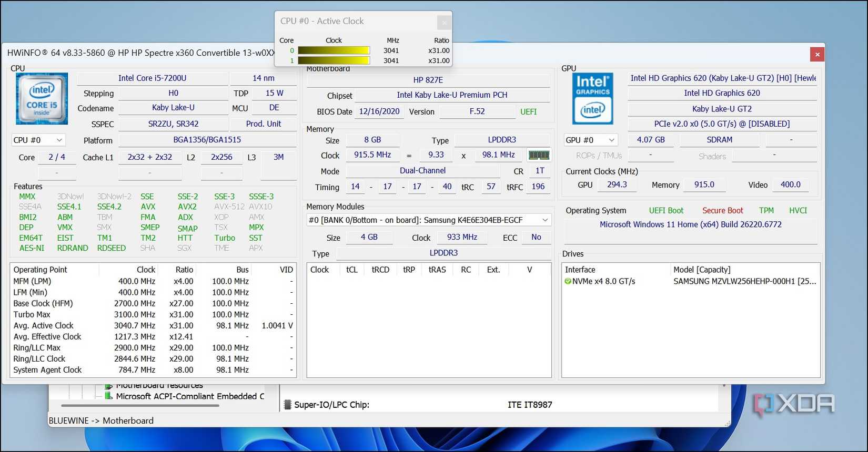Select the Microsoft ACPI-Compliant Embedded tree item
Viewport: 868px width, 452px height.
[x=190, y=396]
